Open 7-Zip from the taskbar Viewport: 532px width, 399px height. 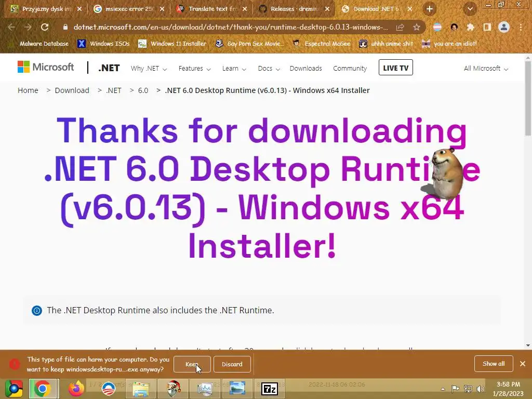click(270, 389)
